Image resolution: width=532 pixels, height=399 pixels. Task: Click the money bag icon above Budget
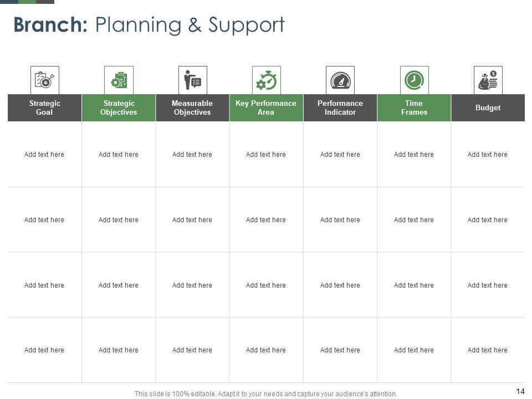coord(488,80)
